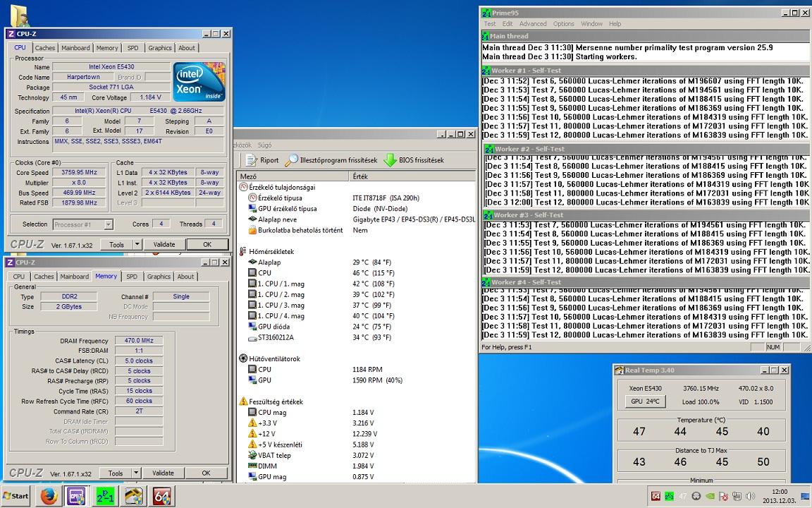Click the DIMM memory icon
This screenshot has width=812, height=508.
(252, 466)
